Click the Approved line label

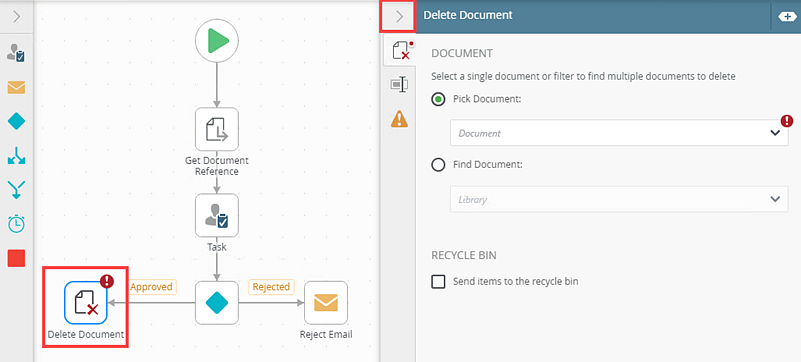pos(151,287)
